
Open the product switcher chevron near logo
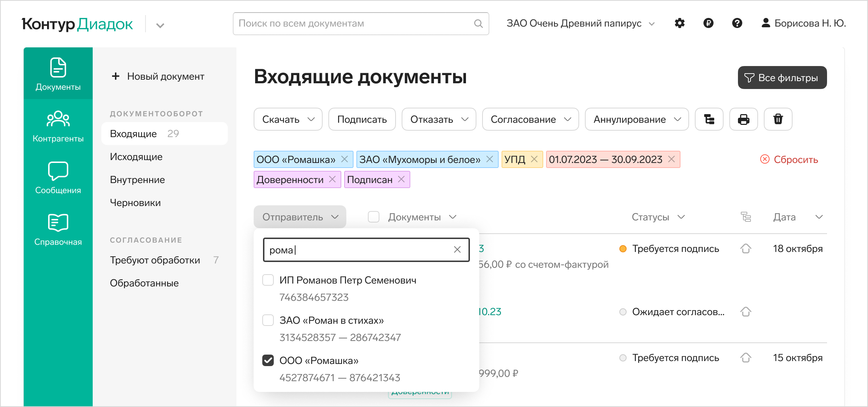click(160, 25)
